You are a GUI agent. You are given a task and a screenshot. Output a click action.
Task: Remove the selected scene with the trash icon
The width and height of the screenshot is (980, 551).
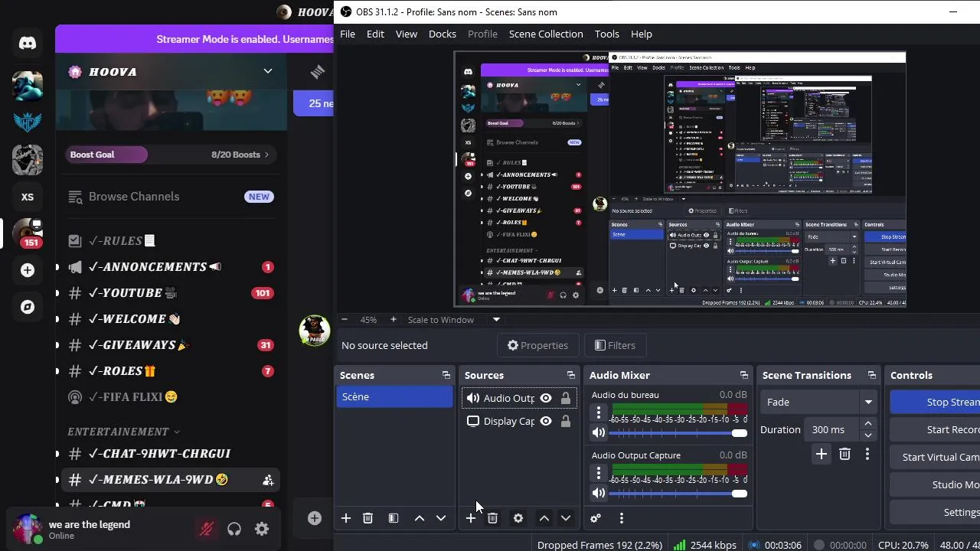367,518
